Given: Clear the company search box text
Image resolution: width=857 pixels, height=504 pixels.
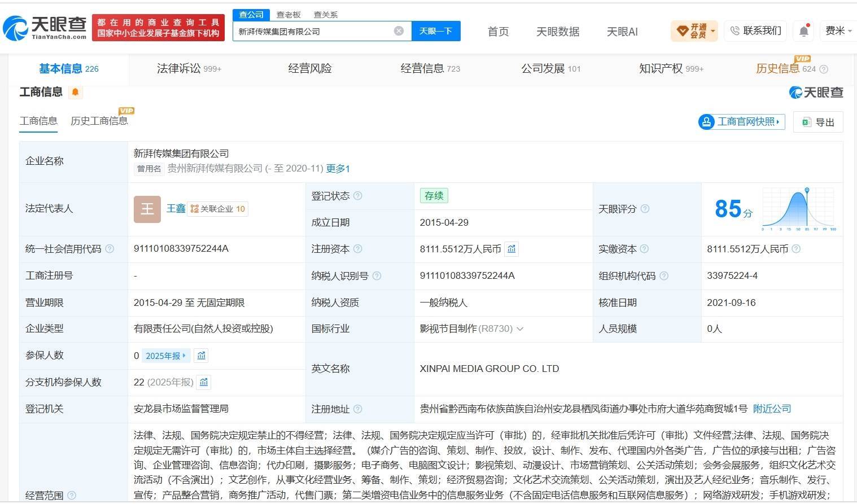Looking at the screenshot, I should click(x=399, y=31).
